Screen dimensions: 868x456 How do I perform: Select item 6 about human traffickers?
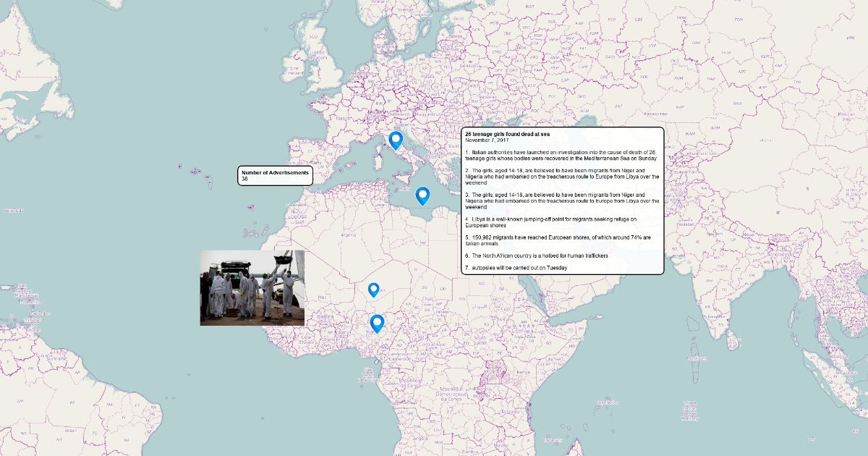535,256
